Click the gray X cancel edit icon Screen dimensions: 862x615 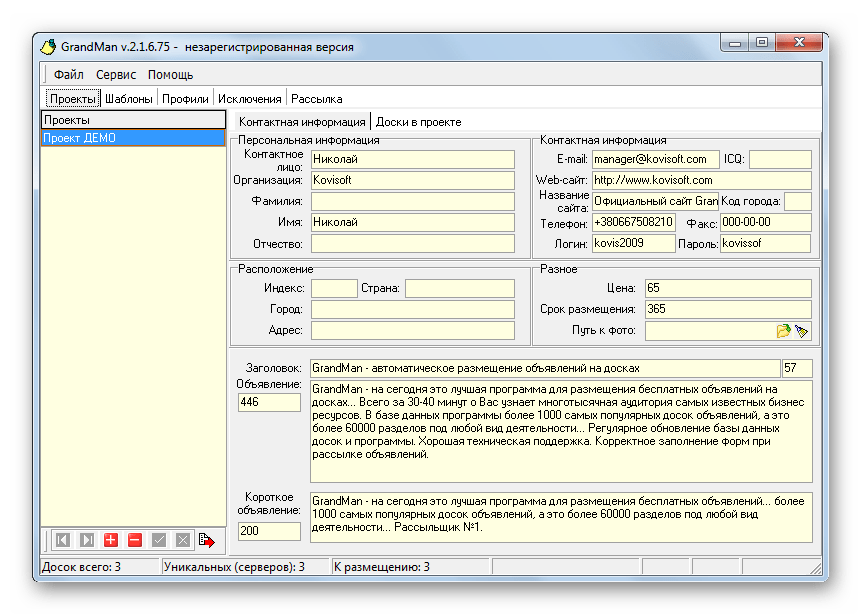point(183,540)
